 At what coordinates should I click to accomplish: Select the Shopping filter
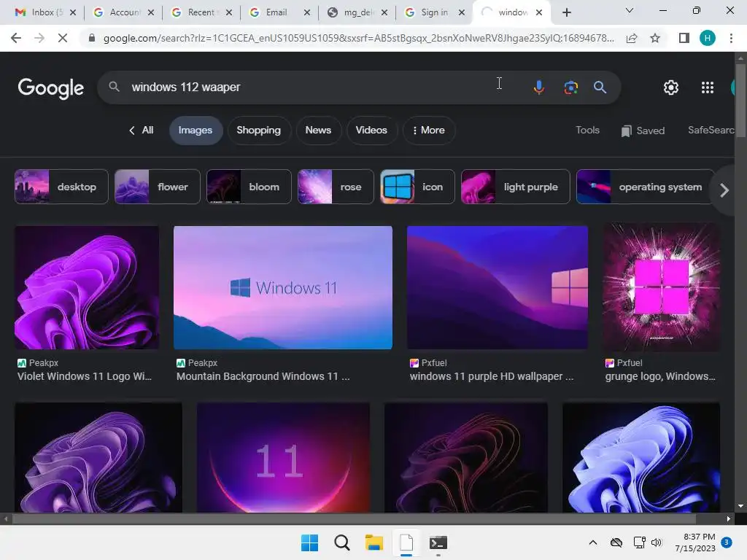point(259,130)
